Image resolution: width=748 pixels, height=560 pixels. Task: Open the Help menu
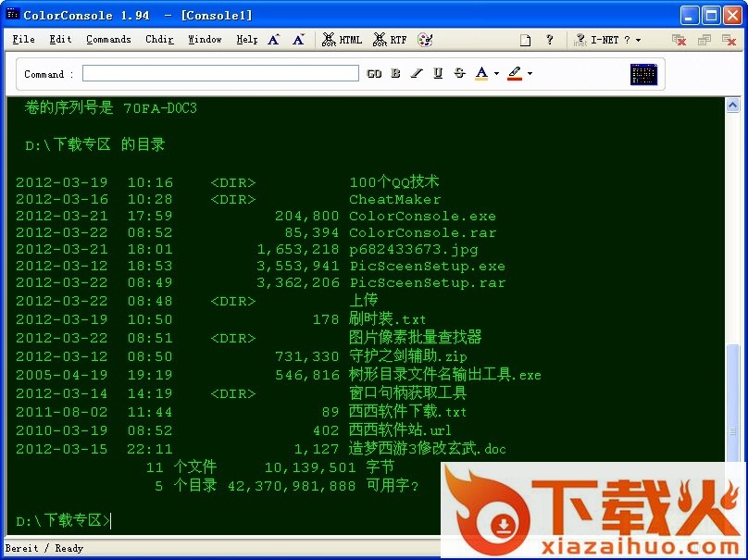[246, 40]
